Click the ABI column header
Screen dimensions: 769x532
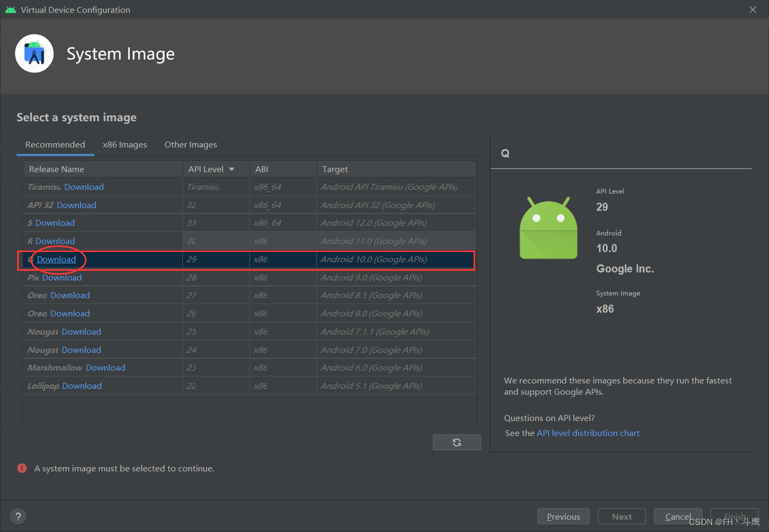(x=283, y=169)
